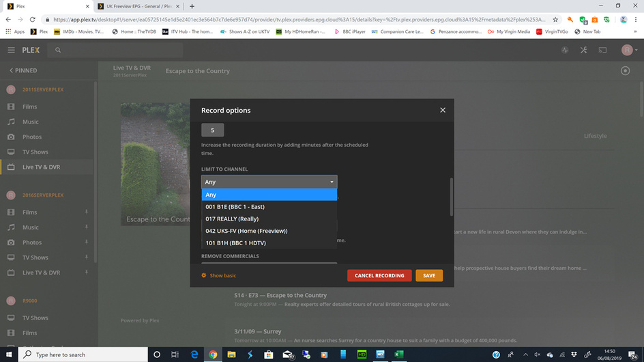Bookmark this page with the star
Image resolution: width=644 pixels, height=362 pixels.
pyautogui.click(x=555, y=19)
